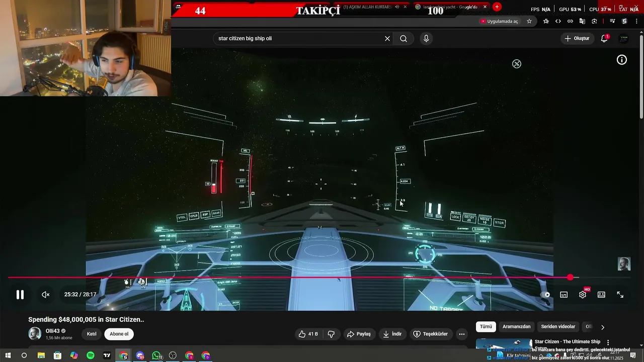Open the Olli43 channel name link

coord(53,331)
